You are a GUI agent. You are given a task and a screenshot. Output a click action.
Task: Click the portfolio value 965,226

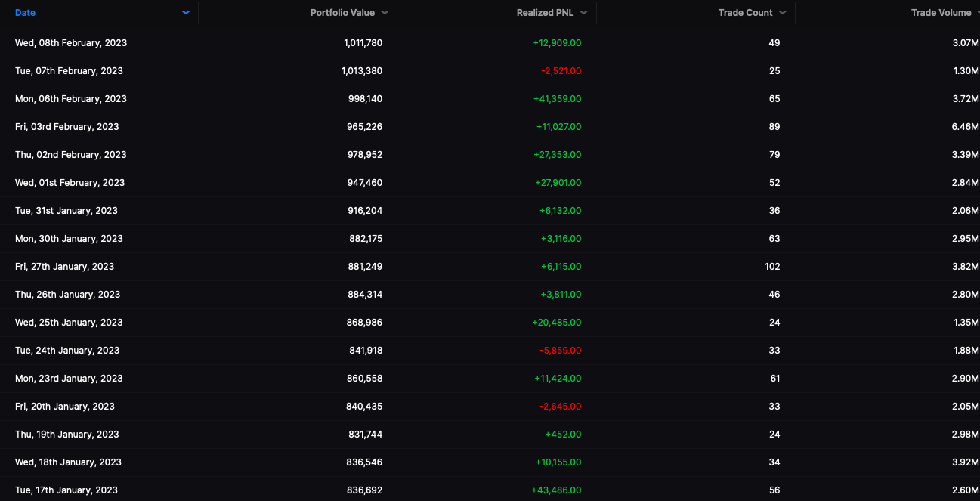click(x=365, y=127)
